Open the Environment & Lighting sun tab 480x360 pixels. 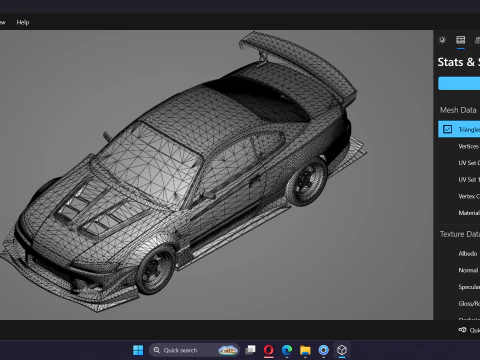pos(442,40)
